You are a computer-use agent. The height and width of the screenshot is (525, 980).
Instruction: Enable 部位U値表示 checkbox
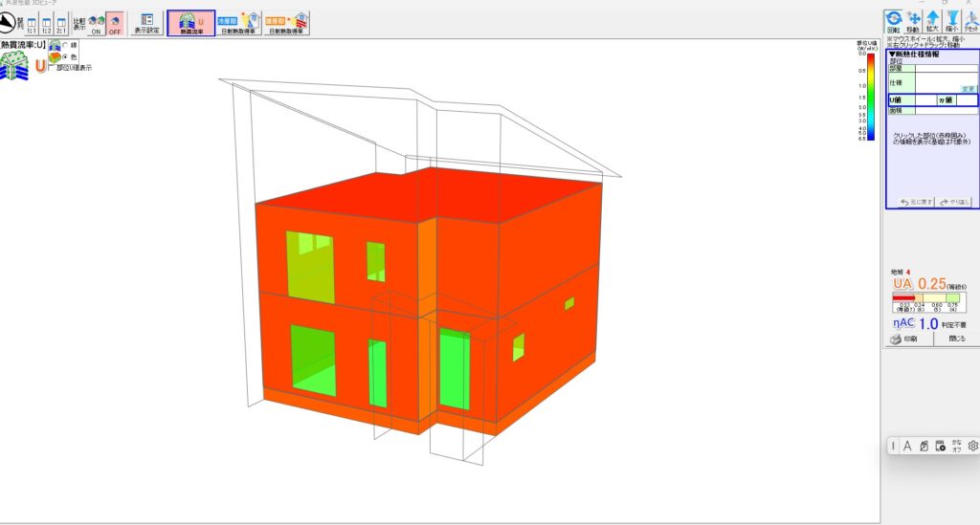53,68
